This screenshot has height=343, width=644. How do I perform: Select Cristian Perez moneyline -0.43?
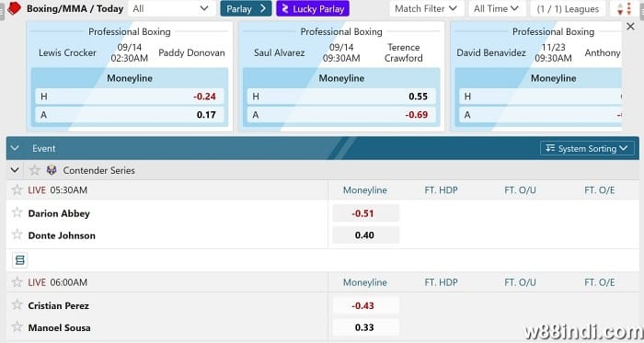[365, 305]
